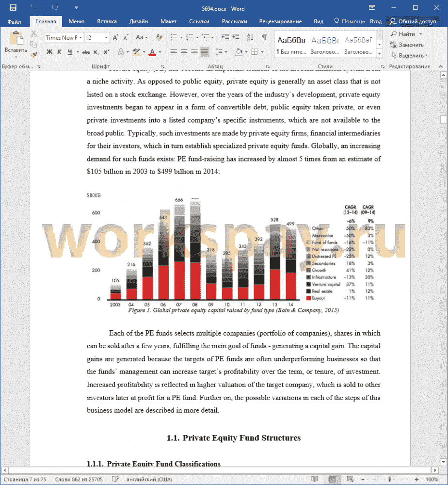Viewport: 448px width, 485px height.
Task: Click the zoom slider handle
Action: pyautogui.click(x=389, y=479)
